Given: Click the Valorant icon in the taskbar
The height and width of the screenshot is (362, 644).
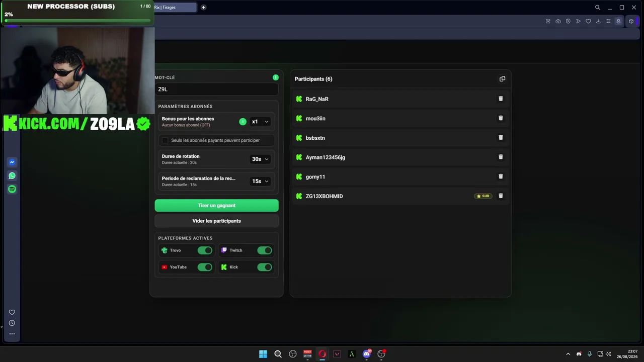Looking at the screenshot, I should pos(337,354).
